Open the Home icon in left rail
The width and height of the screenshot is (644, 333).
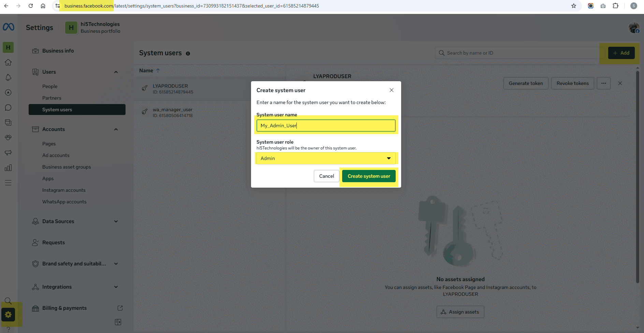[8, 62]
